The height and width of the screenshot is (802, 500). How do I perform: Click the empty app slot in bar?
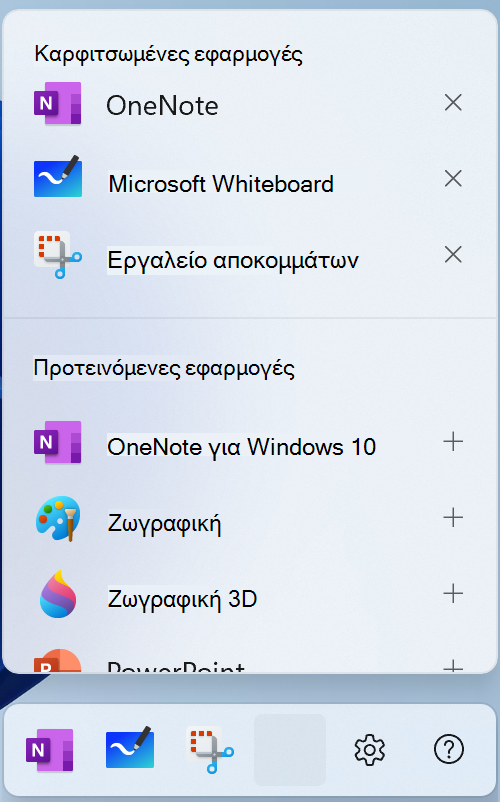(x=290, y=750)
